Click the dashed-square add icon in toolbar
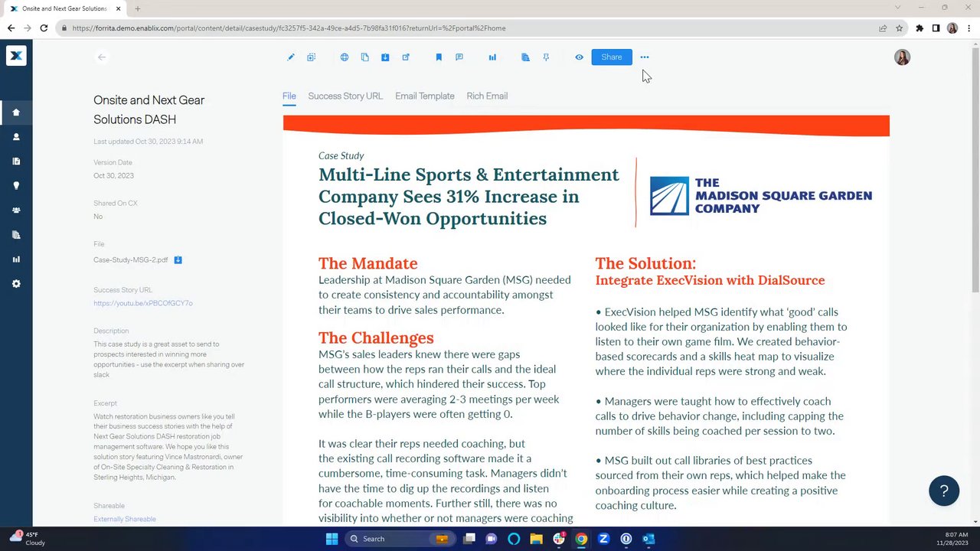The height and width of the screenshot is (551, 980). 312,57
